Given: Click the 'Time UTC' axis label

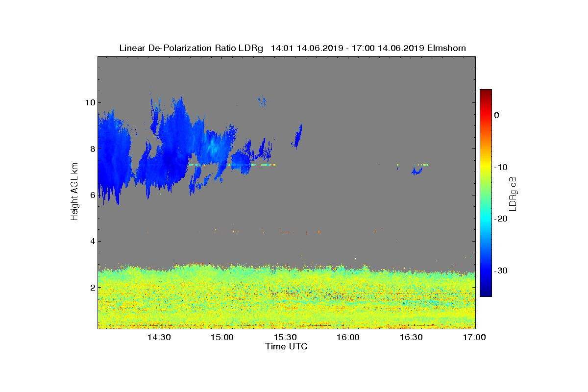Looking at the screenshot, I should pos(287,346).
